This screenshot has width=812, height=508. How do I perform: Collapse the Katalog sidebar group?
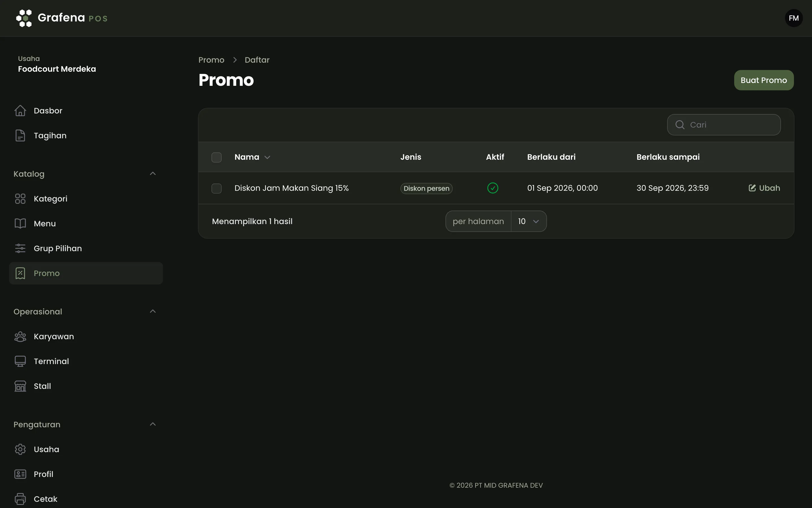point(153,174)
